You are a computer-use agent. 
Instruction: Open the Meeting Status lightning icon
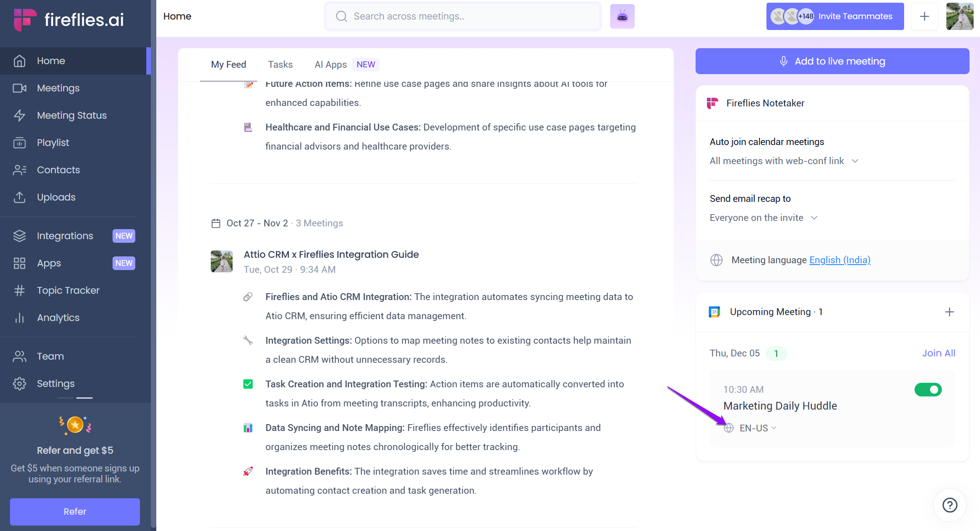pos(20,115)
